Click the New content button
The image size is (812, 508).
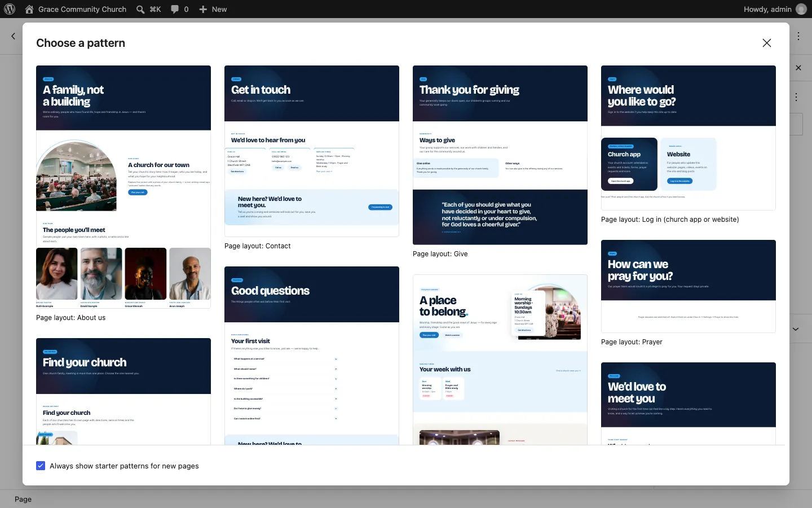[213, 9]
